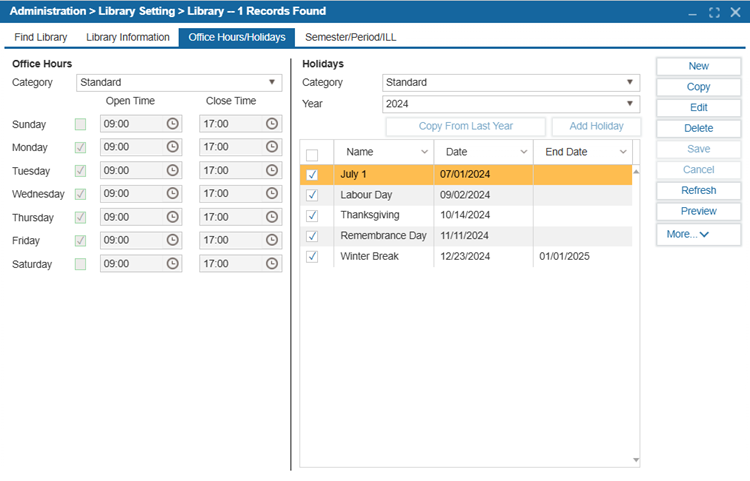The height and width of the screenshot is (481, 750).
Task: Uncheck the Thanksgiving holiday checkbox
Action: [x=312, y=216]
